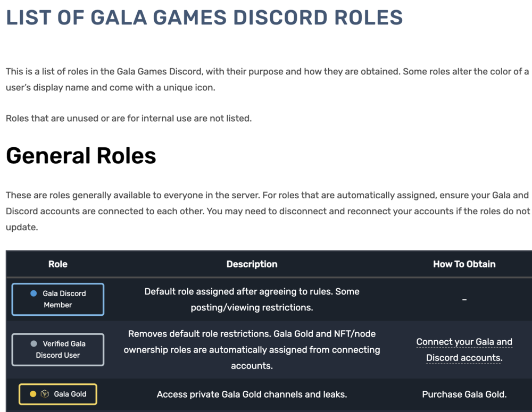This screenshot has width=532, height=412.
Task: Click the yellow dot on Gala Gold badge
Action: click(33, 394)
